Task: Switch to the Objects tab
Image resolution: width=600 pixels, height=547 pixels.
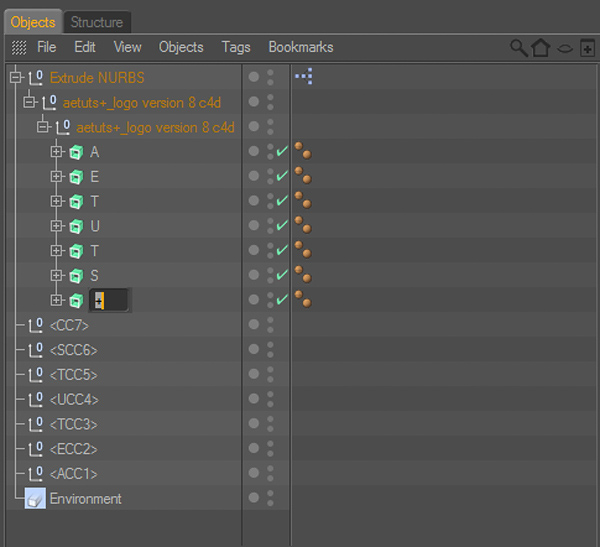Action: click(33, 22)
